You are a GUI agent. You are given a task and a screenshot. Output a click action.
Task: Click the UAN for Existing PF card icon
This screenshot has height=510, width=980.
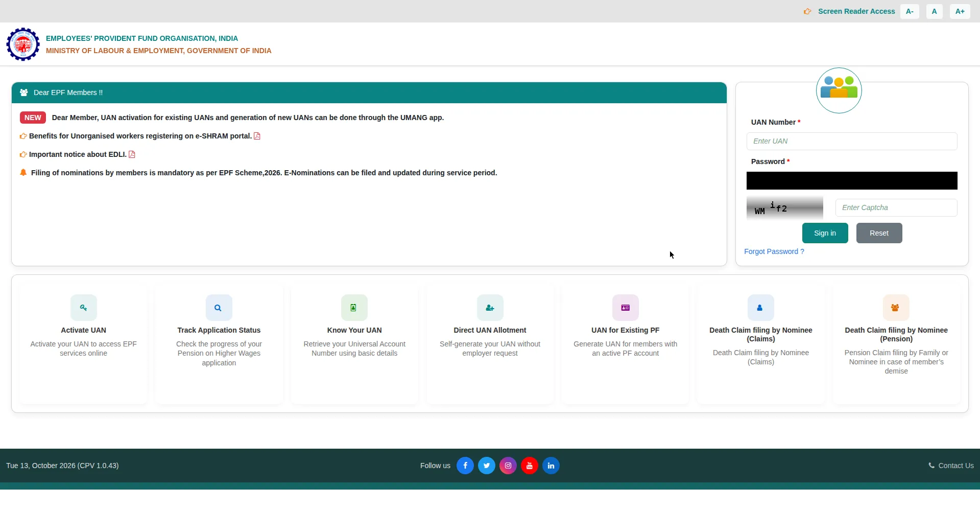point(626,308)
